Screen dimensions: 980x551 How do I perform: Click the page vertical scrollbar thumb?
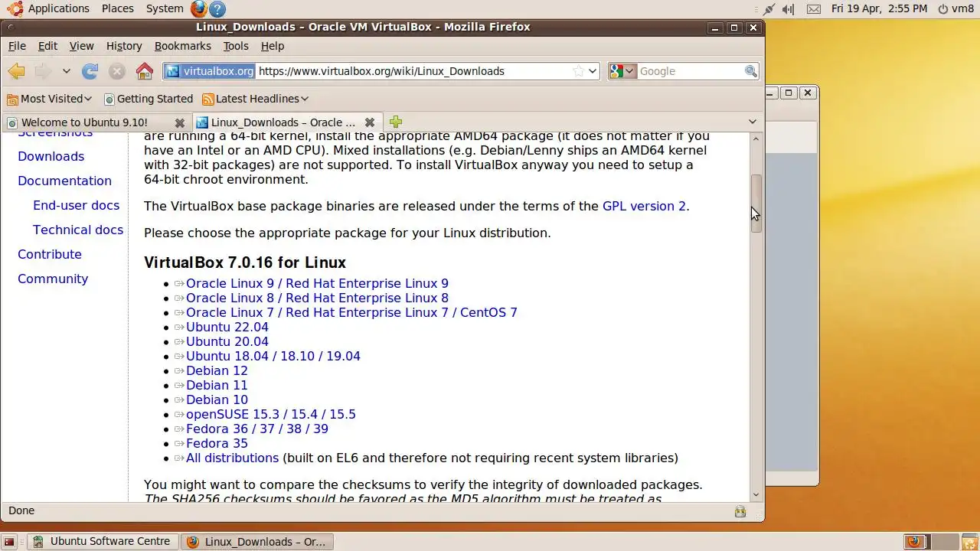coord(756,203)
